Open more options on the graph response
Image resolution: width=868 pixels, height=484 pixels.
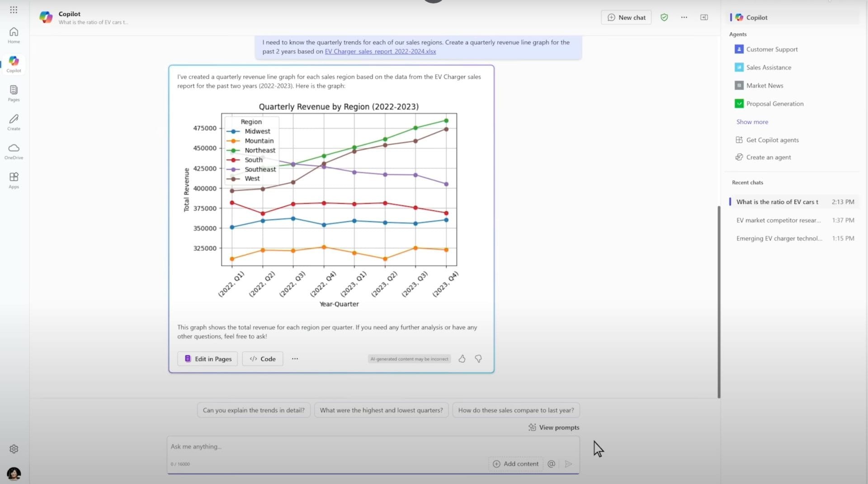(x=295, y=359)
